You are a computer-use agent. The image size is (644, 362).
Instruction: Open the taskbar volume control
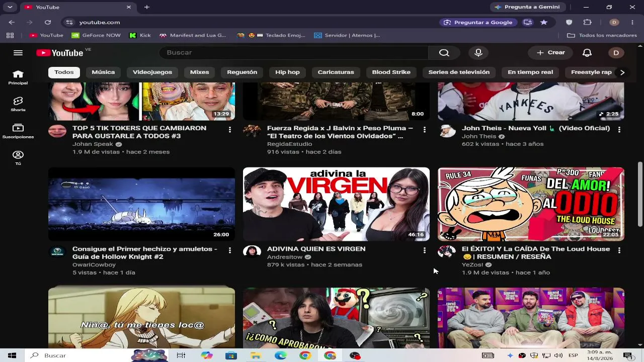coord(557,355)
